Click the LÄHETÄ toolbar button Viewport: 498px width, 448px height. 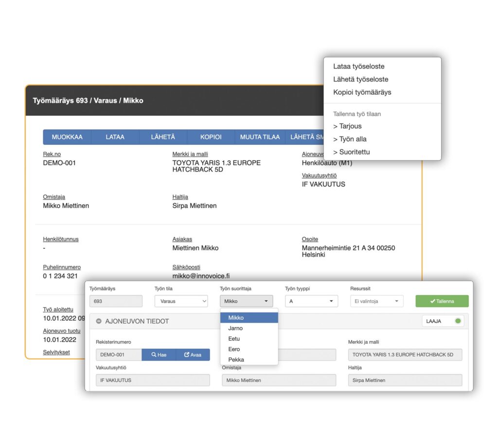pos(163,137)
